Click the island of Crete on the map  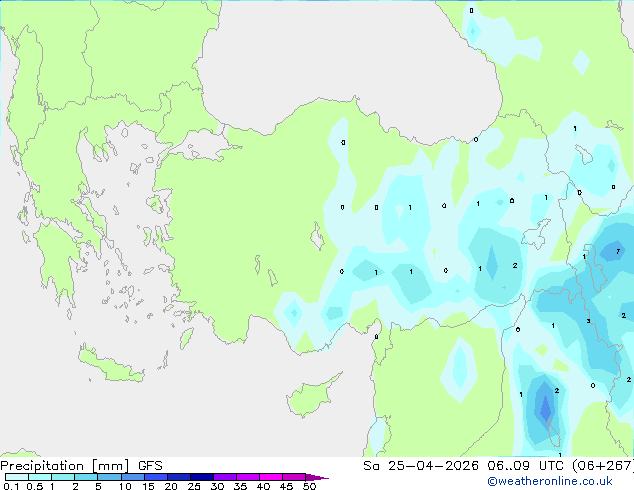coord(111,365)
